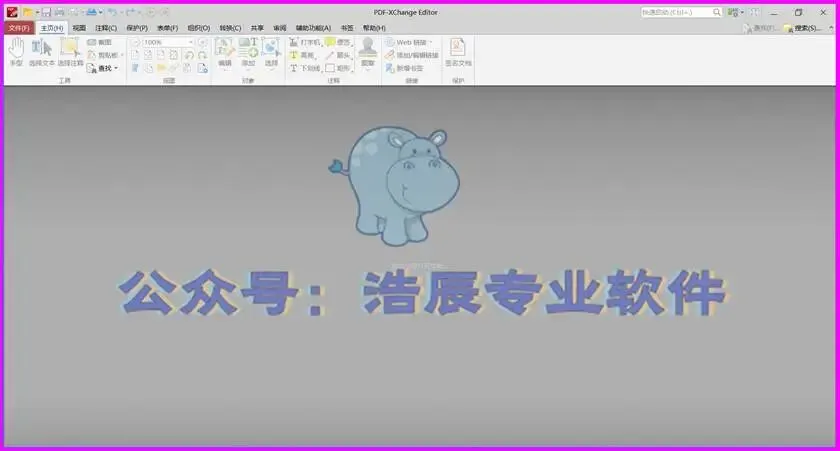Pick the Typewriter (打字机) annotation tool
This screenshot has height=451, width=840.
pos(305,42)
